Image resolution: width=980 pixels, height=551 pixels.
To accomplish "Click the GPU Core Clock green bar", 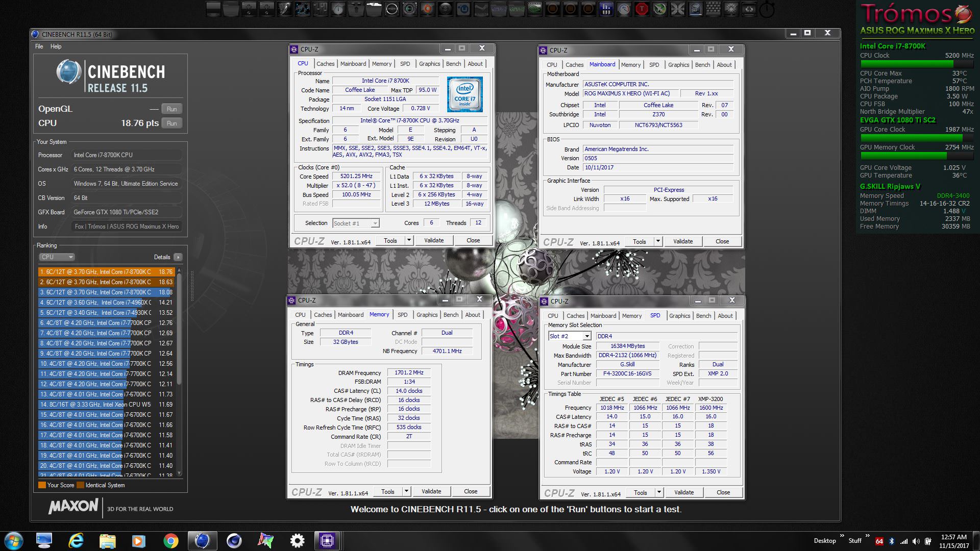I will coord(916,138).
